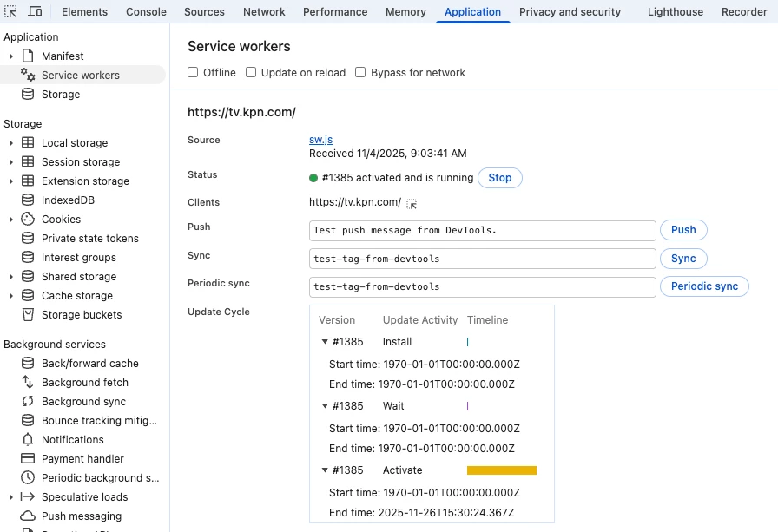Expand the Local storage tree node
The width and height of the screenshot is (778, 532).
pos(11,143)
